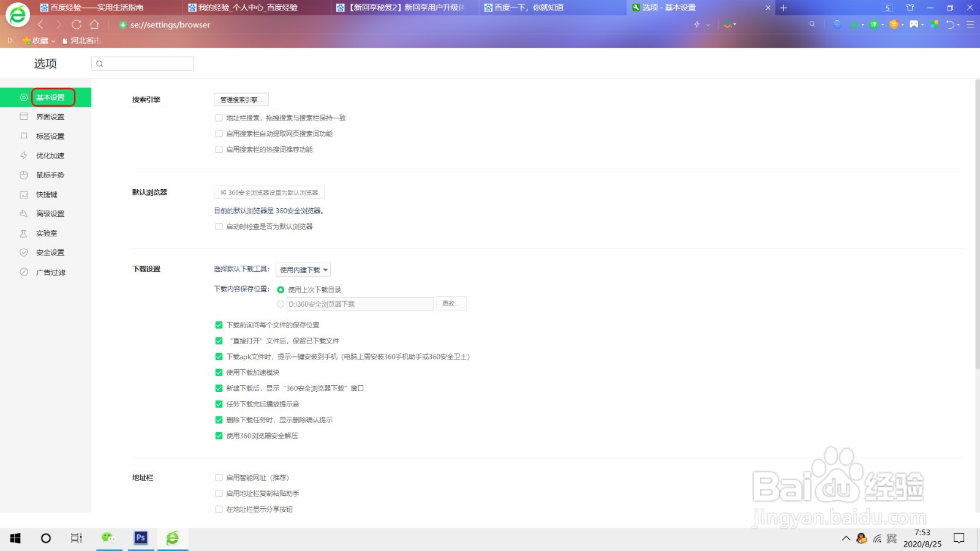The image size is (980, 551).
Task: Open 实验室 in sidebar
Action: (x=45, y=233)
